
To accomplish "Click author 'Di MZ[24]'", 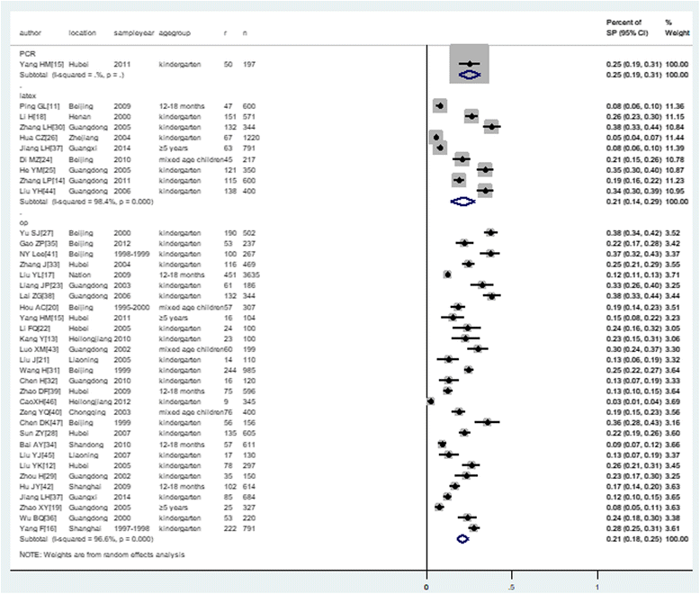I will 36,159.
